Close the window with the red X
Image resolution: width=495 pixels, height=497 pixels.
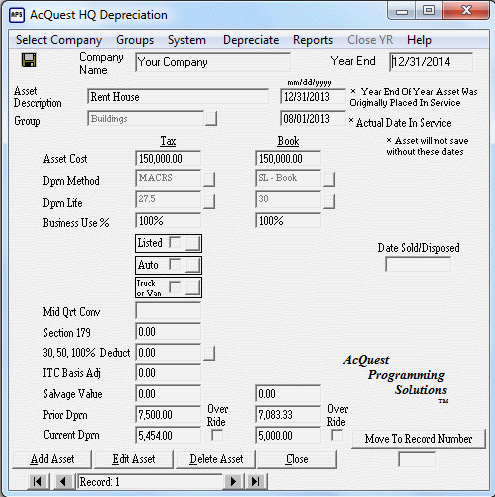(466, 11)
